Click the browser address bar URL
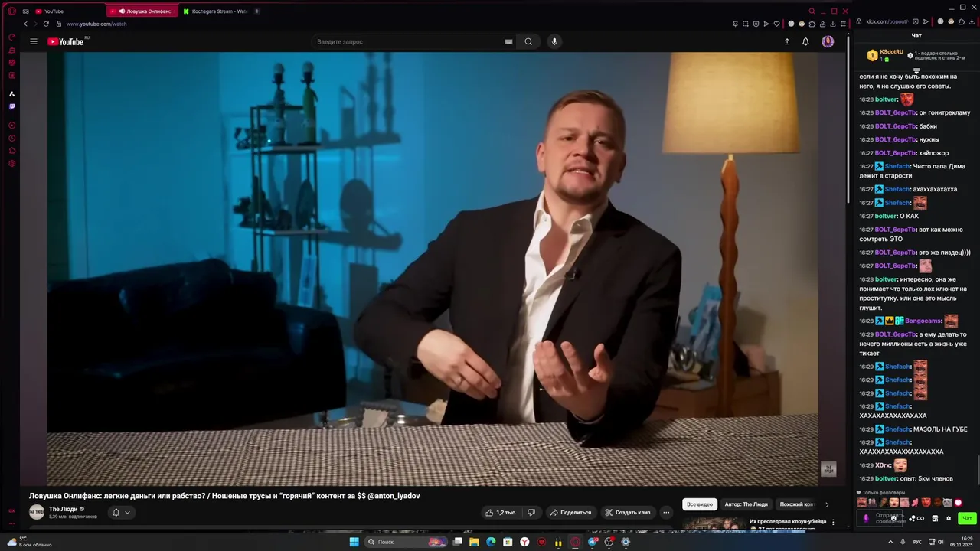 [96, 24]
